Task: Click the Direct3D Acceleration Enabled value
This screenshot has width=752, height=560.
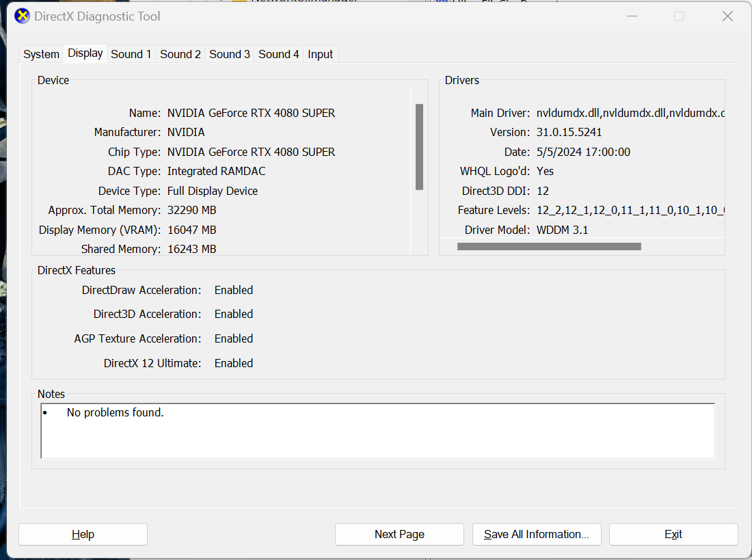Action: coord(234,315)
